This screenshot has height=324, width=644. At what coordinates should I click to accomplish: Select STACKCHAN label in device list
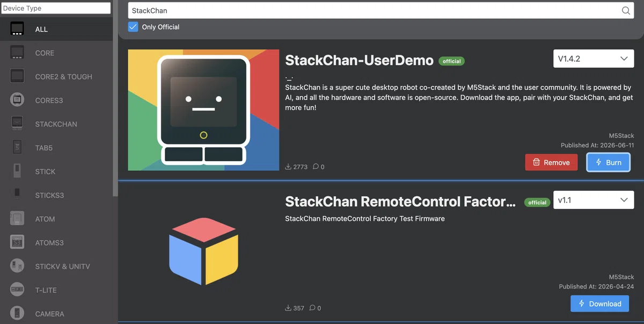tap(56, 124)
